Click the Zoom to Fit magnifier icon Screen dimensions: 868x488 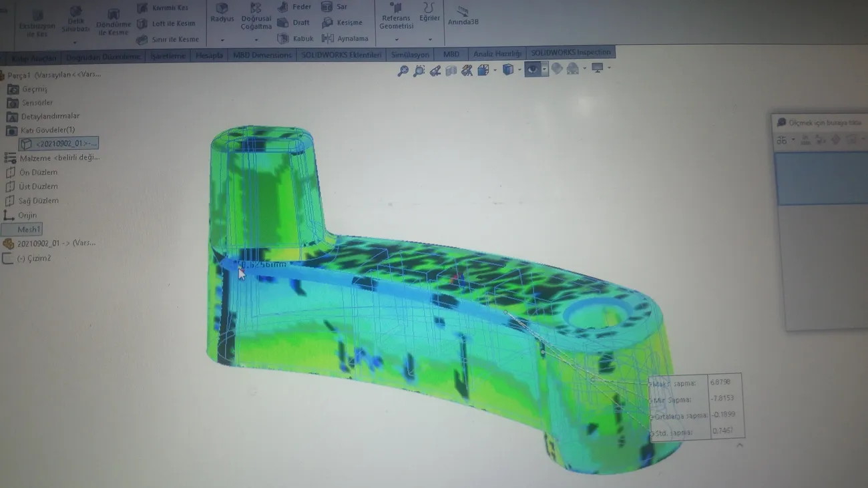[x=403, y=71]
